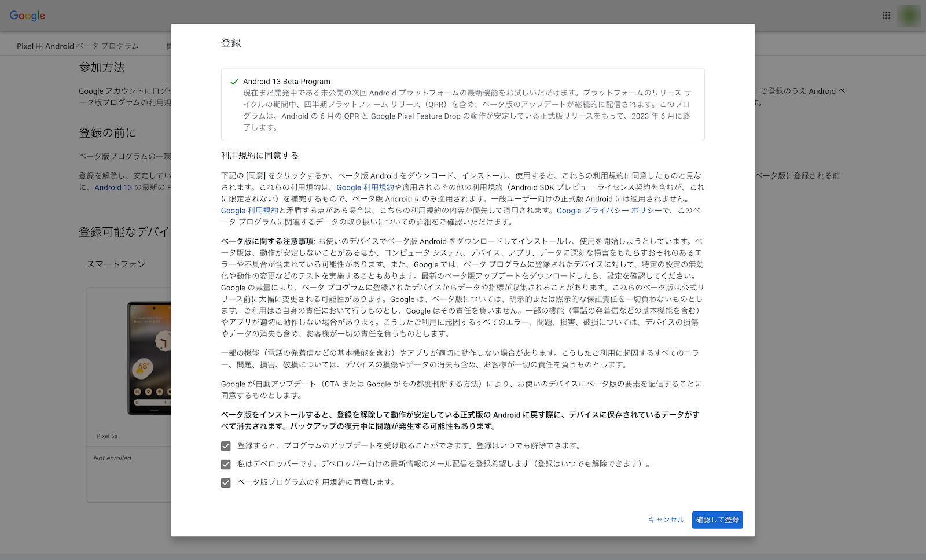The image size is (926, 560).
Task: Click the スマートフォン section label
Action: [x=116, y=264]
